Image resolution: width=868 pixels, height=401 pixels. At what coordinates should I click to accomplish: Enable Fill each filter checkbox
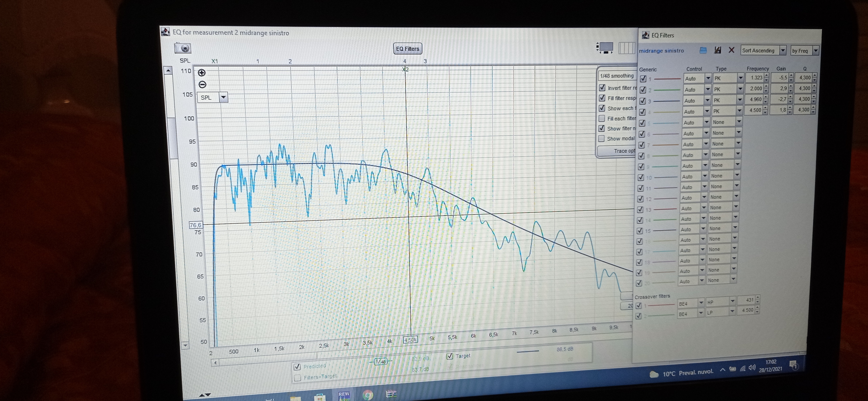(602, 118)
